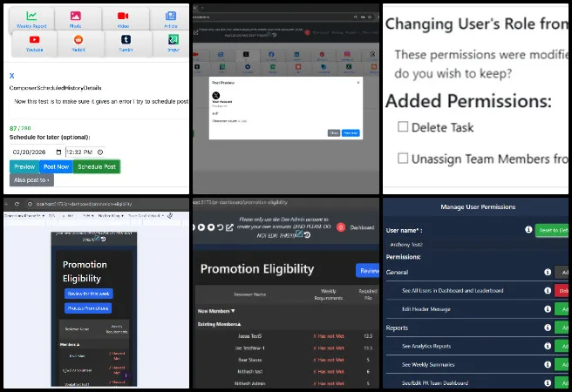
Task: Click the blue X heading above the composer
Action: click(11, 76)
